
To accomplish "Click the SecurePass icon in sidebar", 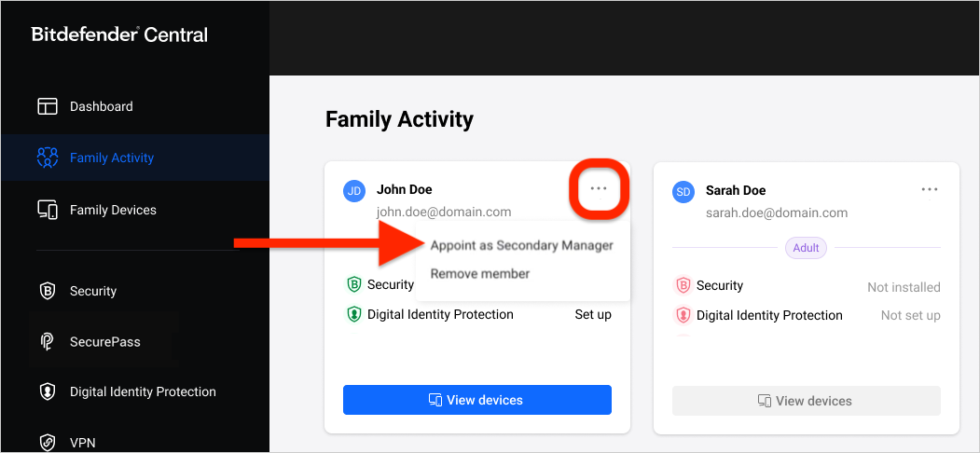I will click(x=48, y=342).
